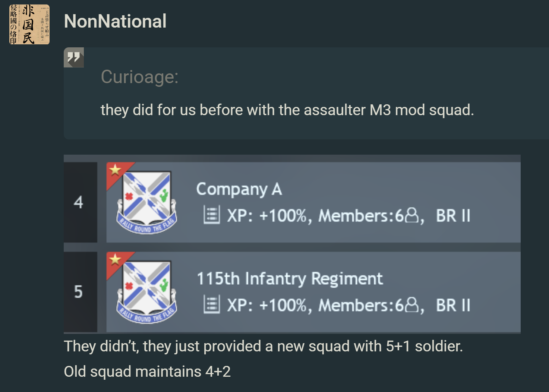Select squad slot number 5
This screenshot has height=392, width=549.
click(x=79, y=292)
